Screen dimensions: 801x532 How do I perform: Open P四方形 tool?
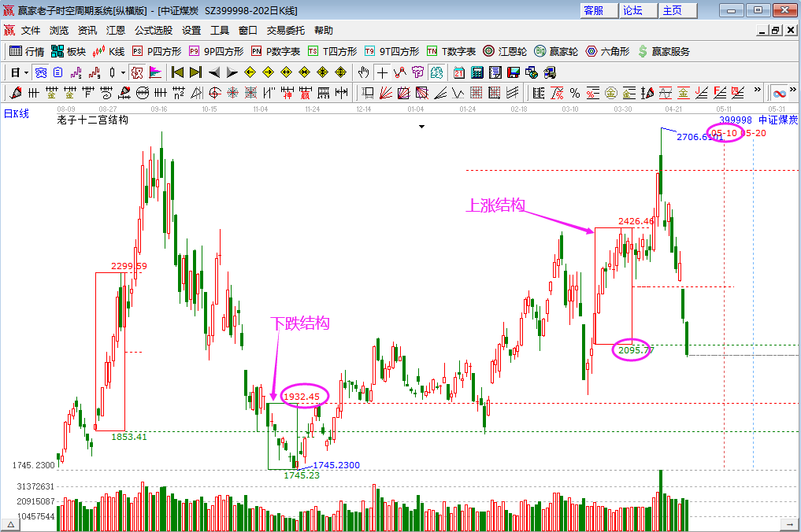coord(157,51)
